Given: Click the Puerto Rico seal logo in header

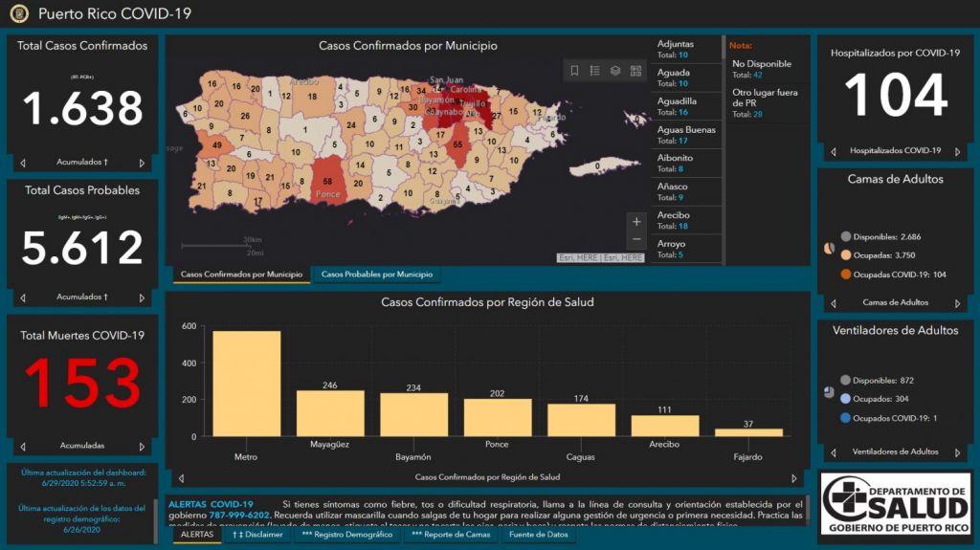Looking at the screenshot, I should click(19, 13).
